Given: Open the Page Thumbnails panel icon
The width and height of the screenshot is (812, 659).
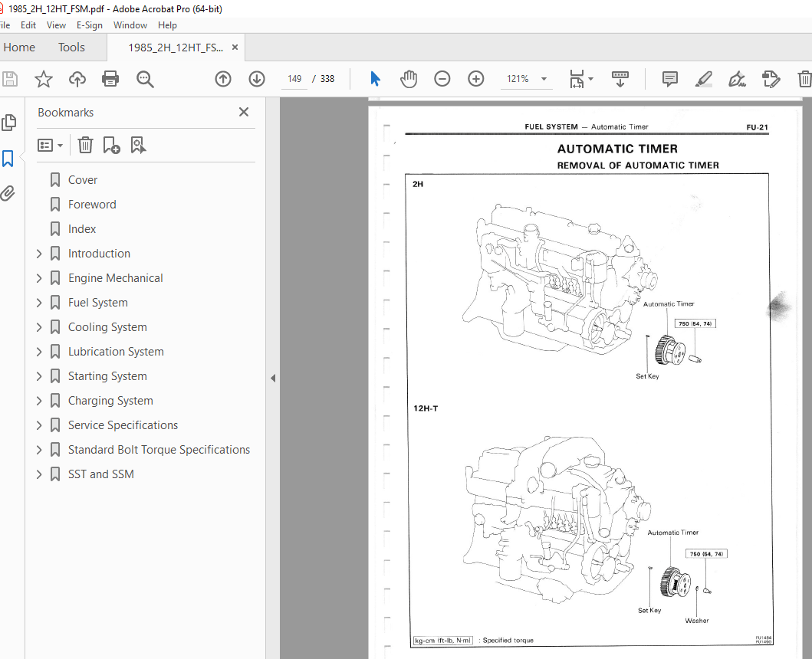Looking at the screenshot, I should click(x=10, y=123).
